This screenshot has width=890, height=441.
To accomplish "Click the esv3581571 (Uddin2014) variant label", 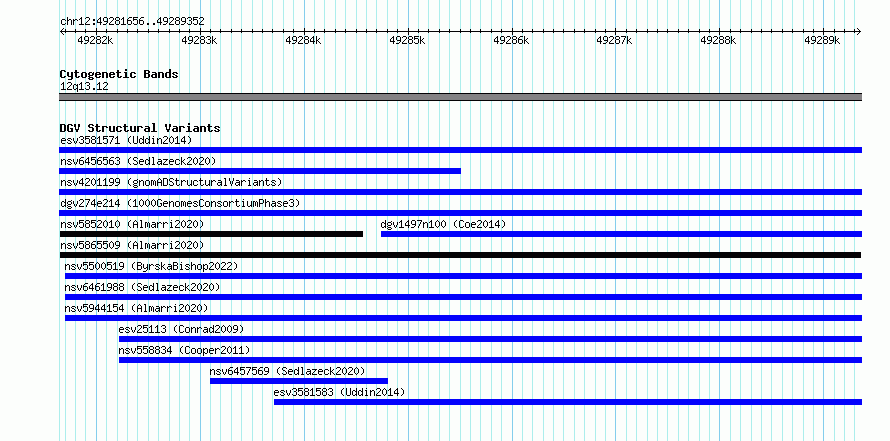I will tap(126, 140).
